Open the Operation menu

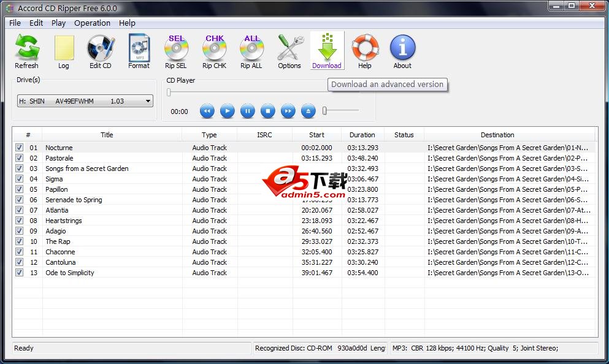tap(92, 23)
